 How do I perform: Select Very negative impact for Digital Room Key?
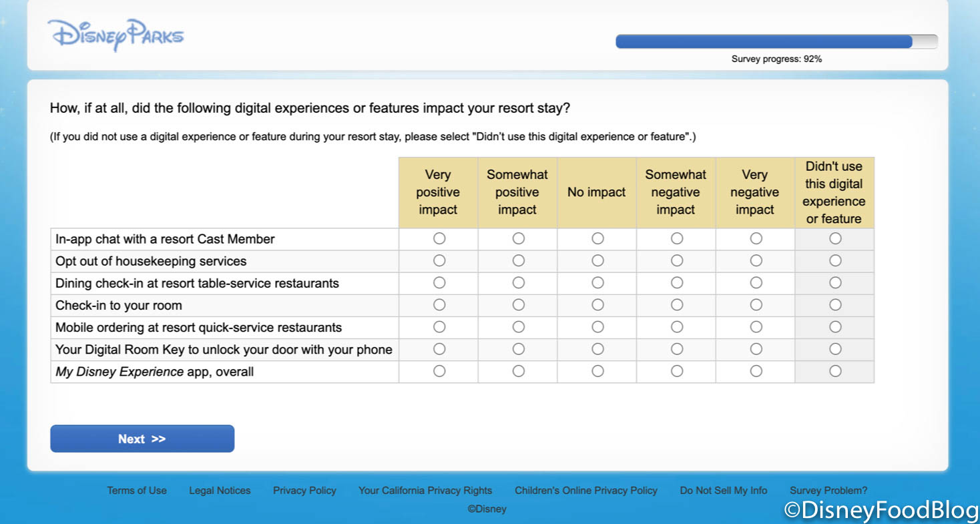click(x=756, y=349)
